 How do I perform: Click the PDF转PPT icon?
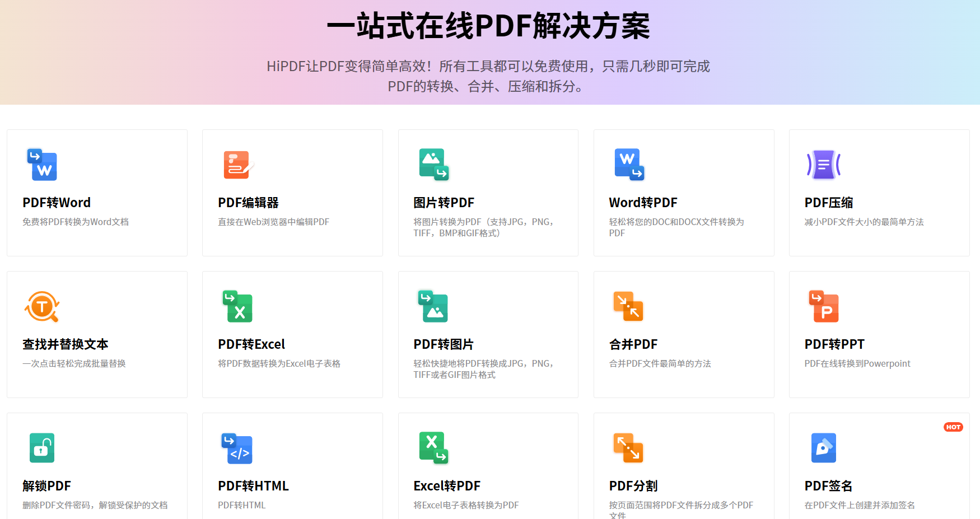824,306
